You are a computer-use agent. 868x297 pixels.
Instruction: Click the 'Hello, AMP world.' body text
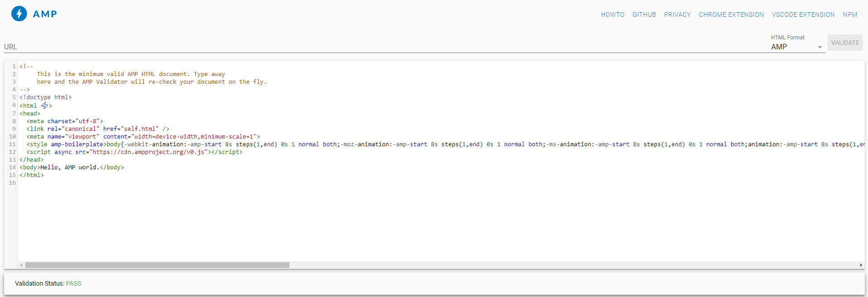[70, 168]
